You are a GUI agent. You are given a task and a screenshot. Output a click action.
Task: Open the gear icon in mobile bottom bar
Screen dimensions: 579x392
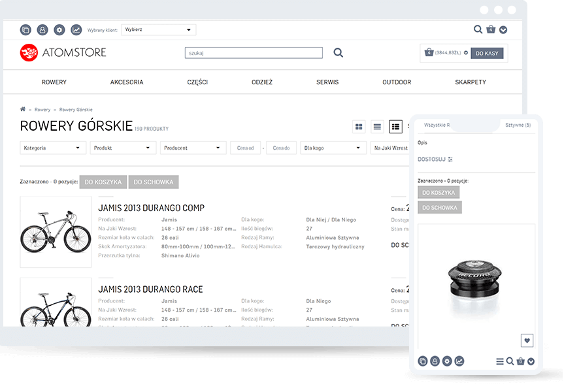[447, 361]
